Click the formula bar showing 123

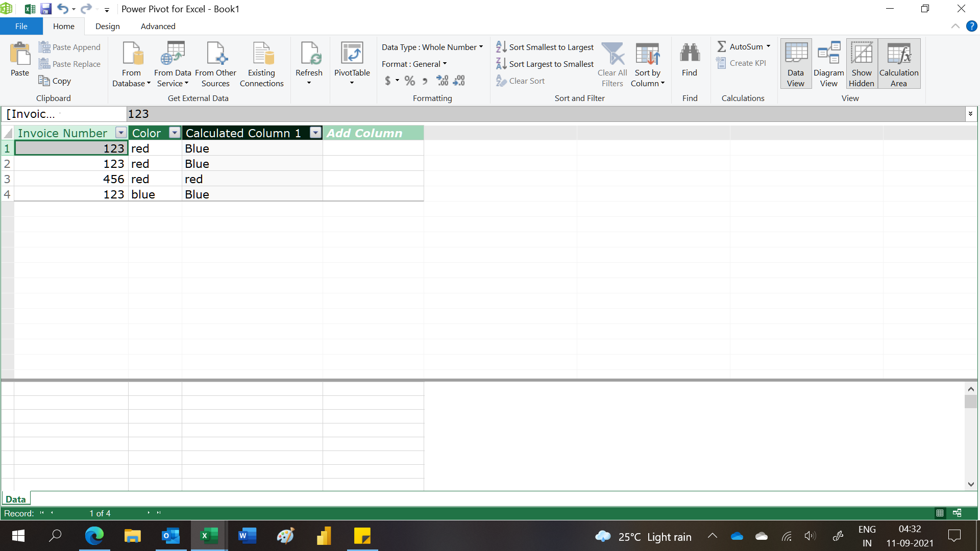545,114
